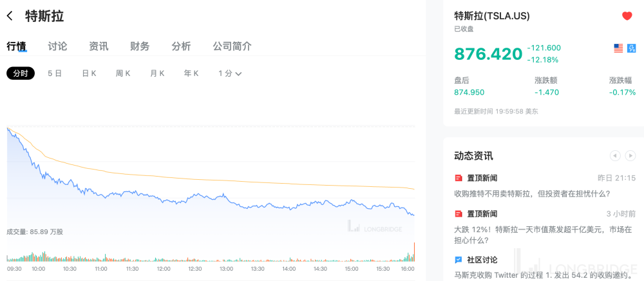
Task: Show the 周K candlestick chart
Action: tap(123, 73)
